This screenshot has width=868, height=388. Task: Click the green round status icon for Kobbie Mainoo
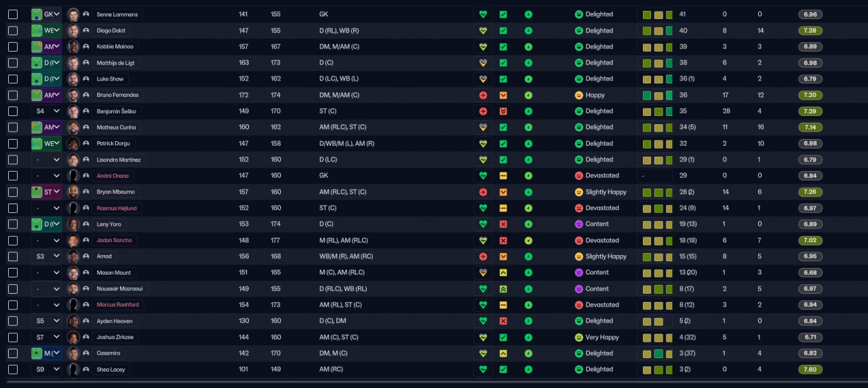pyautogui.click(x=528, y=47)
